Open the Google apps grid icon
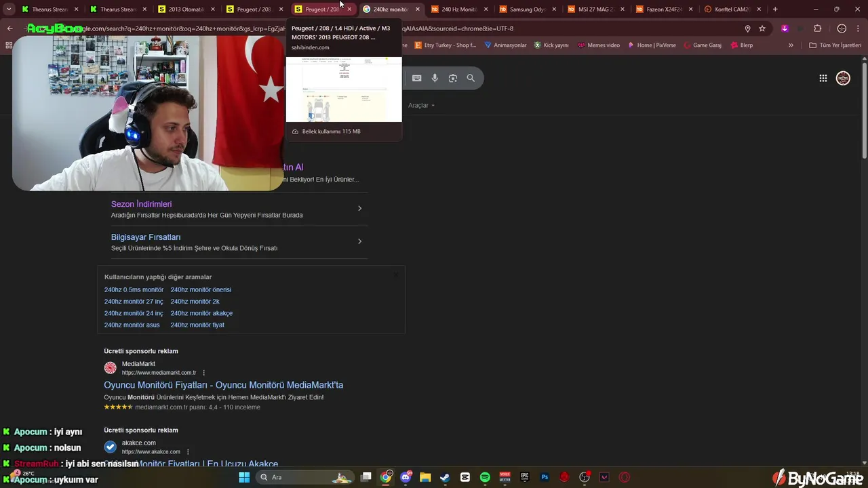Screen dimensions: 868x488 (x=823, y=78)
